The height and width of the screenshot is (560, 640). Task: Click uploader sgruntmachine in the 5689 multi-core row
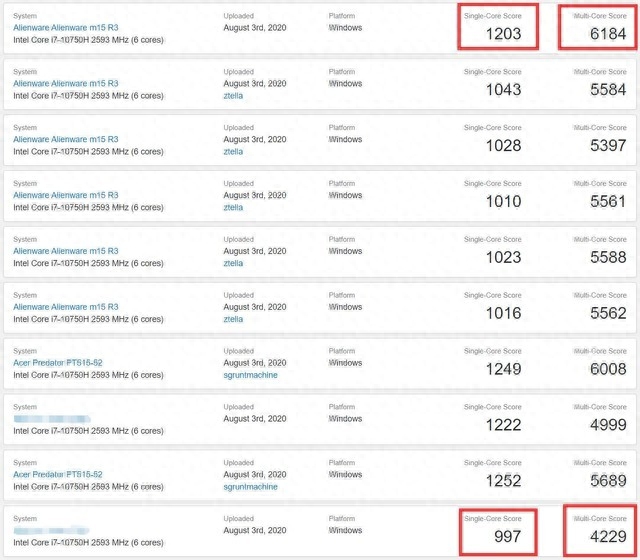[250, 487]
